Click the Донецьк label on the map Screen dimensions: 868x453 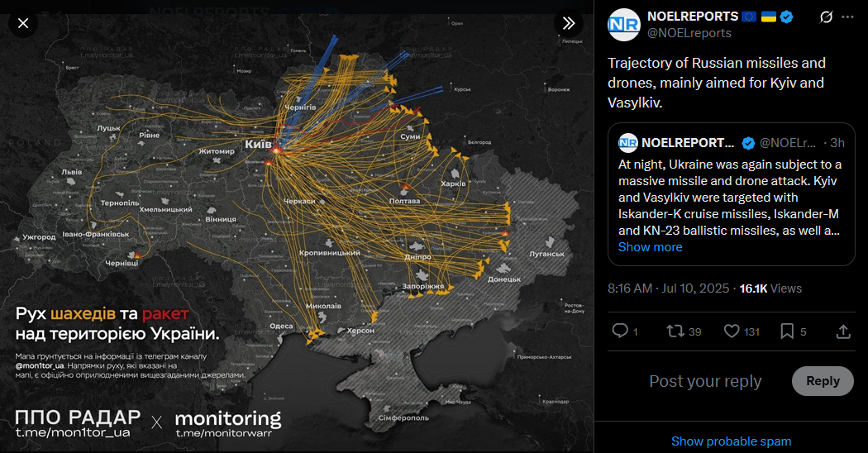point(503,279)
